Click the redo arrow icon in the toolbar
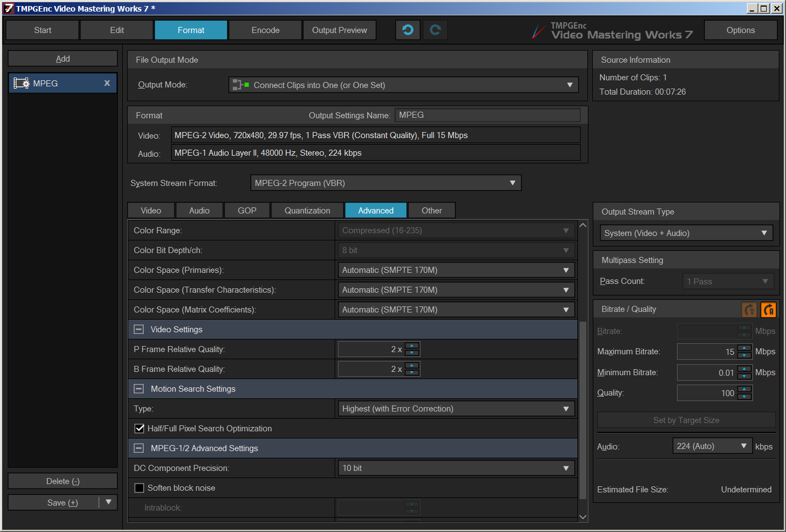Viewport: 786px width, 532px height. [435, 30]
